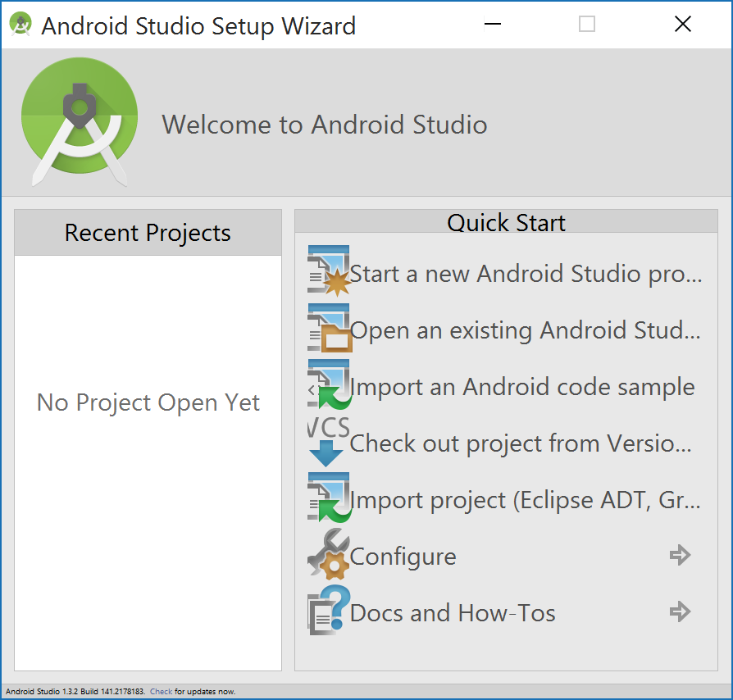Image resolution: width=733 pixels, height=700 pixels.
Task: Click the Docs question mark icon
Action: pyautogui.click(x=329, y=611)
